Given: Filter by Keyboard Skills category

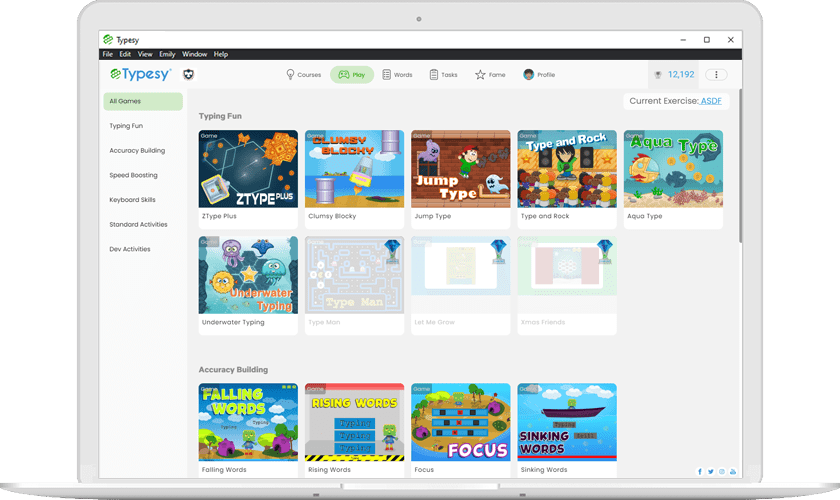Looking at the screenshot, I should point(132,200).
